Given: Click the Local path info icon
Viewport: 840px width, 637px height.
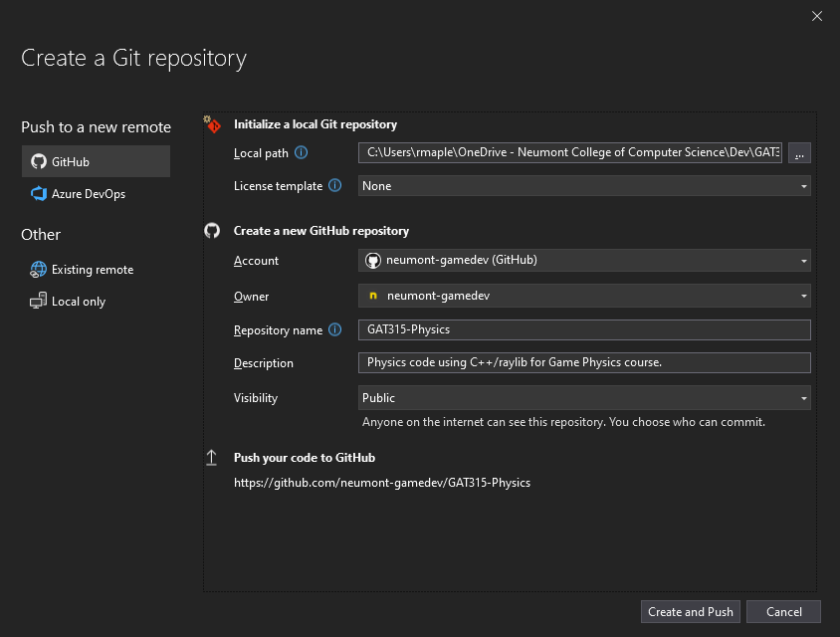Looking at the screenshot, I should (302, 153).
